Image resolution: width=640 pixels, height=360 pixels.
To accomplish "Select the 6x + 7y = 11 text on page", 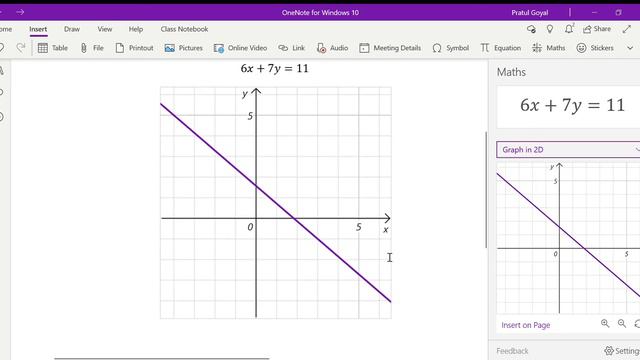I will point(274,68).
